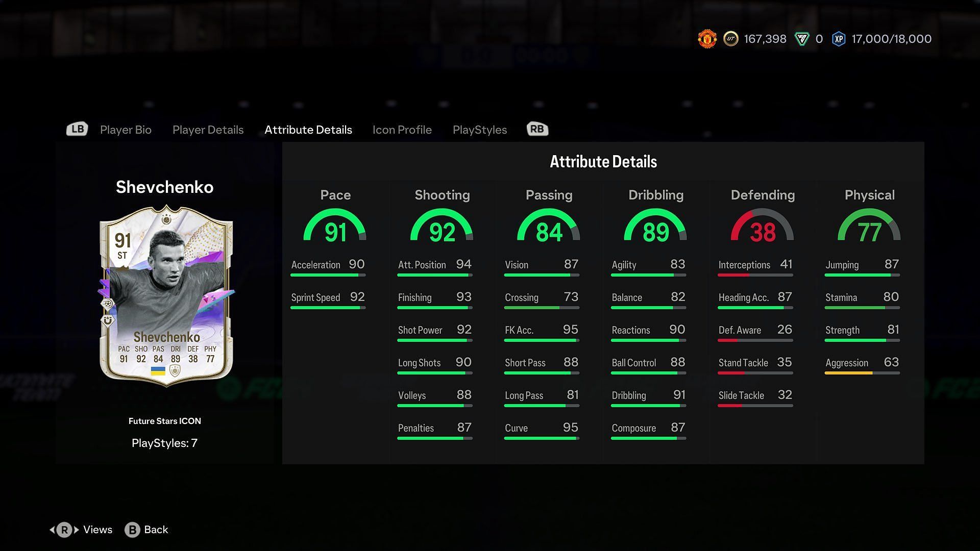Click the UT currency coins icon
The height and width of the screenshot is (551, 980).
pos(730,38)
